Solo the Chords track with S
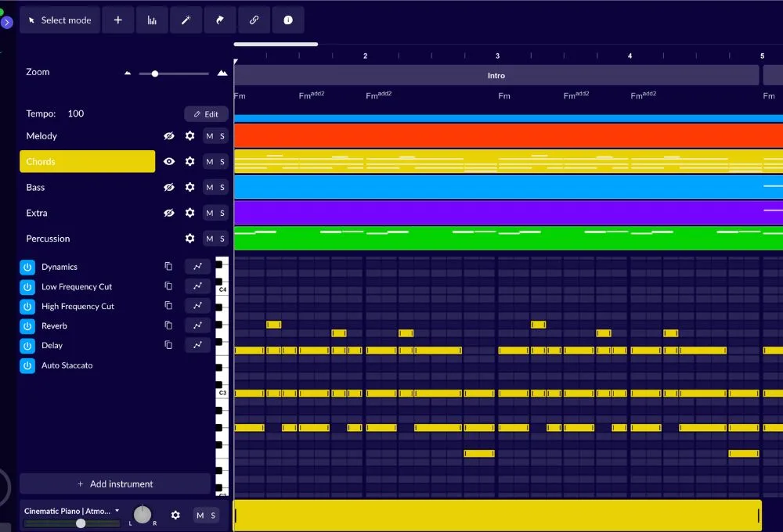The width and height of the screenshot is (783, 532). [x=222, y=162]
